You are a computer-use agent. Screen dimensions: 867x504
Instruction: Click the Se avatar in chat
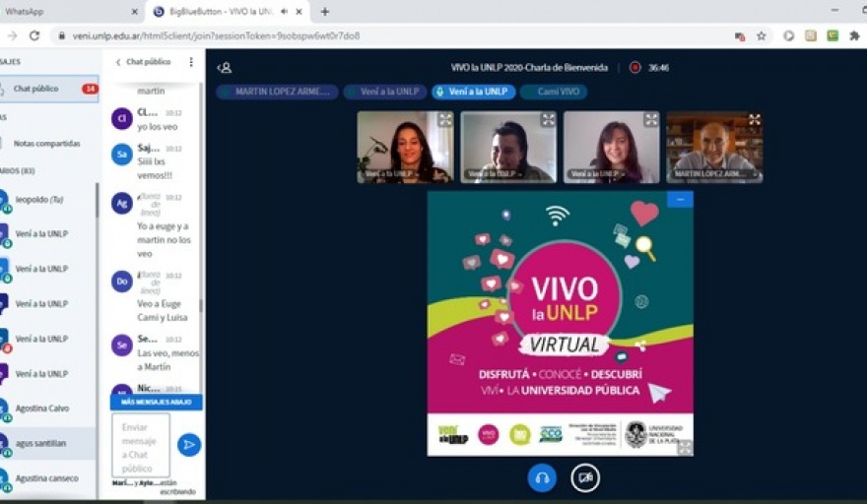tap(121, 345)
